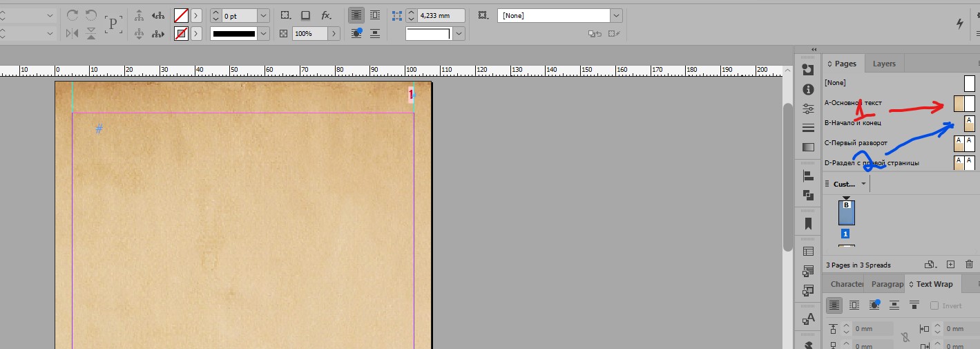Clear attributes not defined by style icon
This screenshot has width=980, height=349.
point(613,33)
